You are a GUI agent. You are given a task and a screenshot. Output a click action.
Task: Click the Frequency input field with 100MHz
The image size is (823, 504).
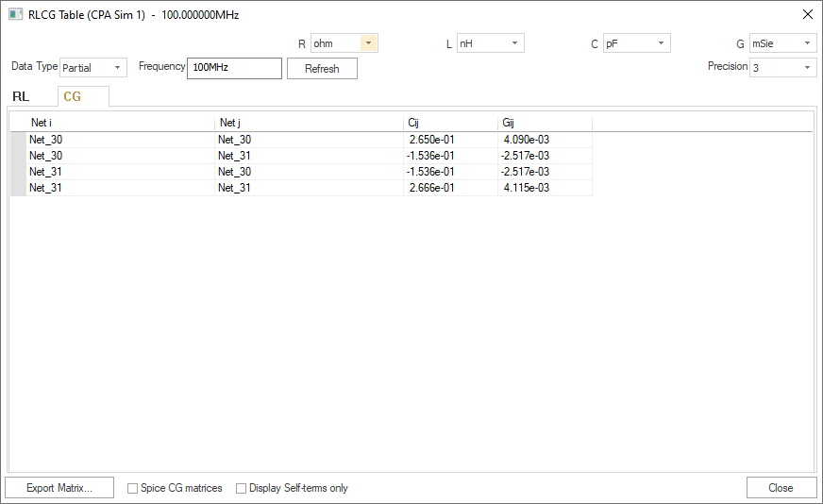(x=234, y=68)
